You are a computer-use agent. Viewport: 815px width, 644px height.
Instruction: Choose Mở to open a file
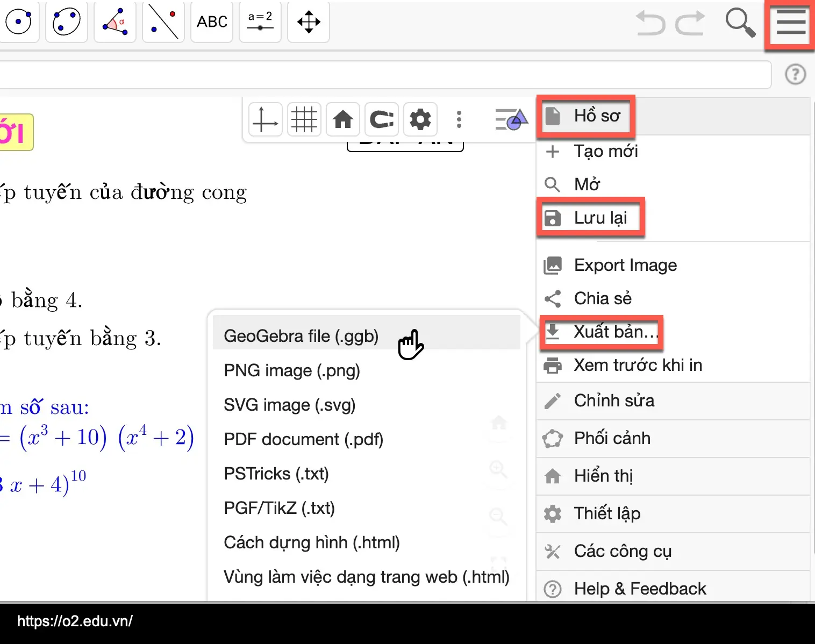tap(673, 185)
